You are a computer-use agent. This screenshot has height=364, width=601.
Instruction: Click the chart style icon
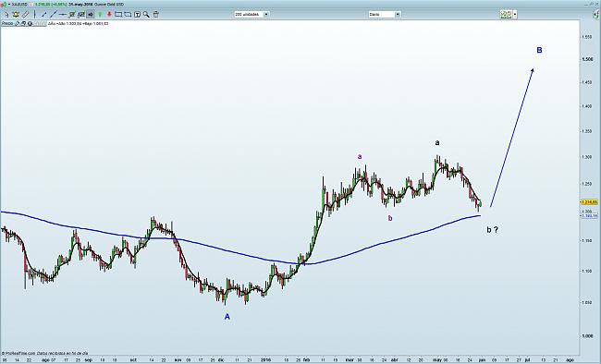(506, 15)
